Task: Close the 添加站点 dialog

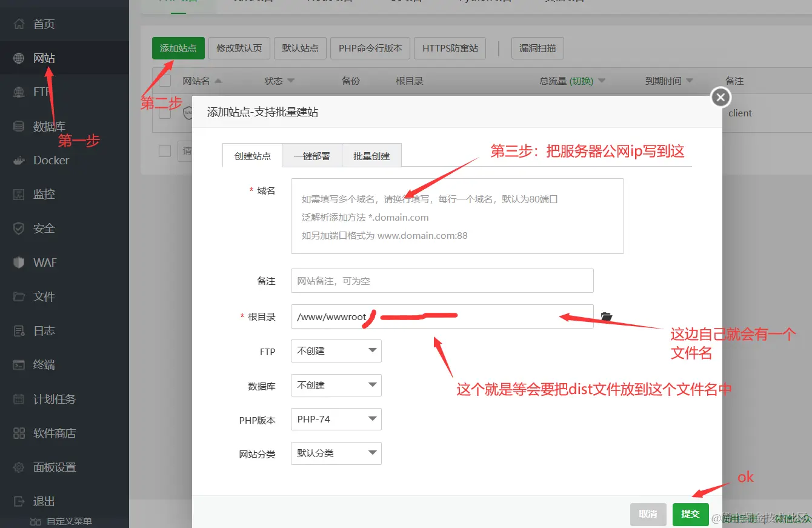Action: tap(720, 97)
